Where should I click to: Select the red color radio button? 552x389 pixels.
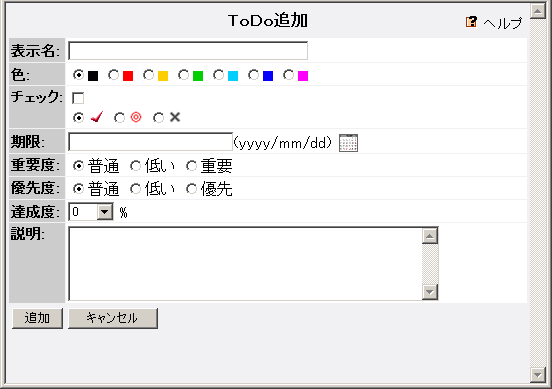(113, 75)
